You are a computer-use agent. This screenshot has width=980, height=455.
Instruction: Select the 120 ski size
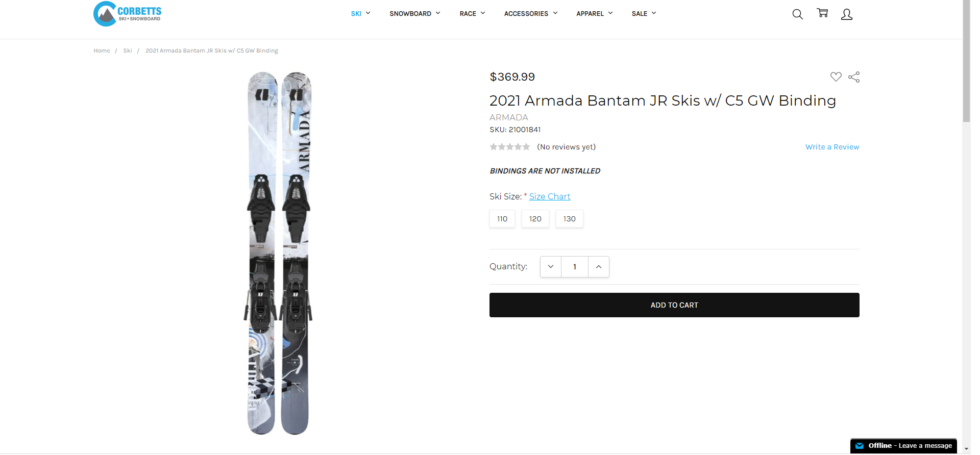[535, 218]
